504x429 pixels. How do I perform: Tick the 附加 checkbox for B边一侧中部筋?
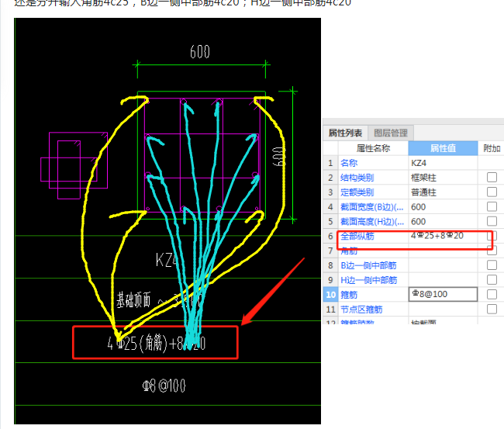pyautogui.click(x=492, y=265)
